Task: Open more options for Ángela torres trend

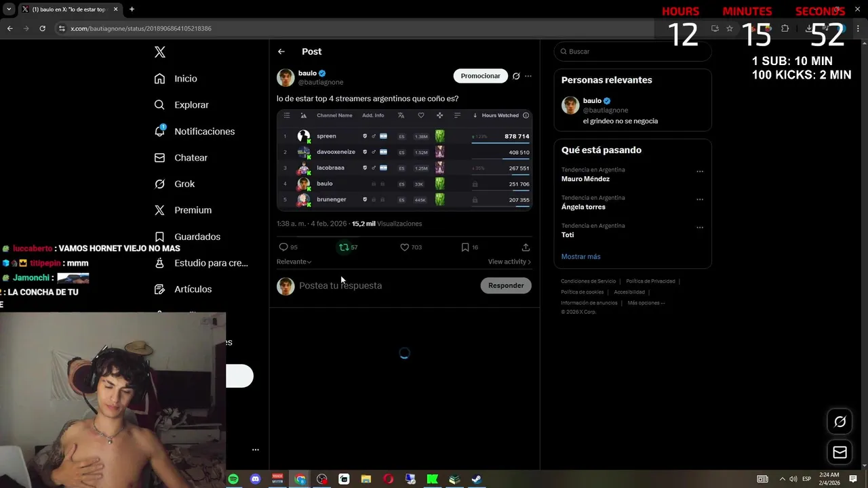Action: coord(700,199)
